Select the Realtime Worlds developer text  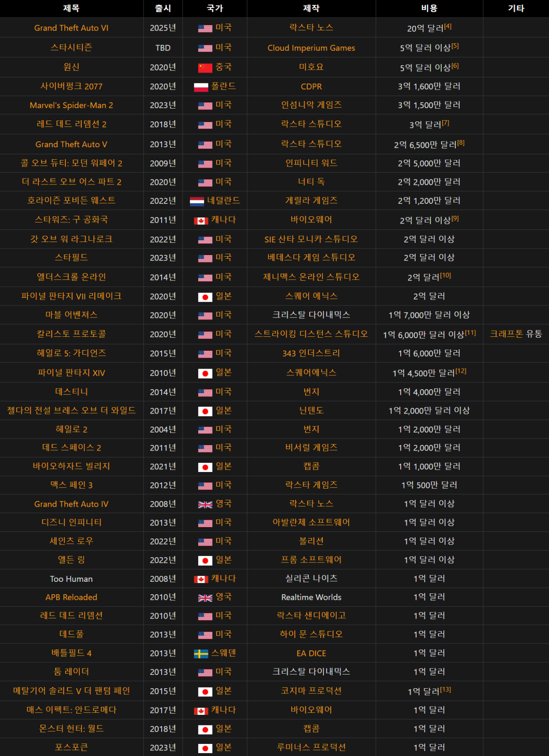click(x=311, y=597)
